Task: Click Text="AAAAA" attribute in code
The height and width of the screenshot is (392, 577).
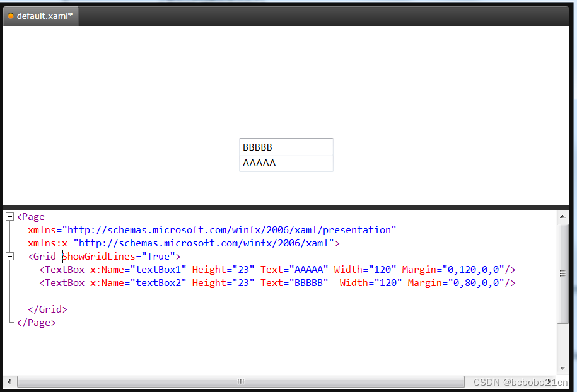Action: pos(294,270)
